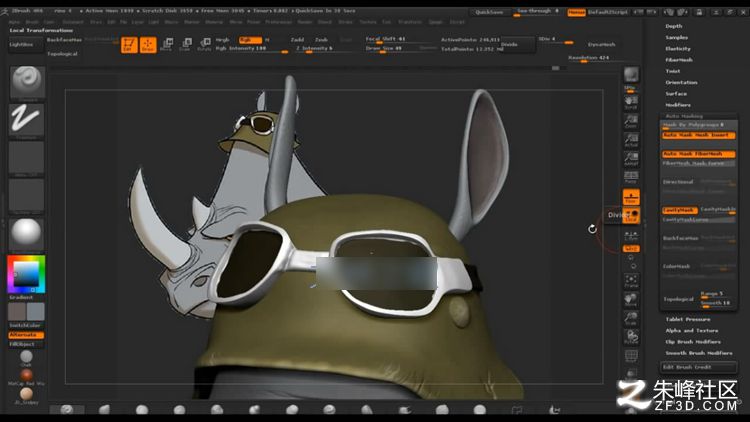The width and height of the screenshot is (750, 422).
Task: Click the BPR render icon
Action: 631,76
